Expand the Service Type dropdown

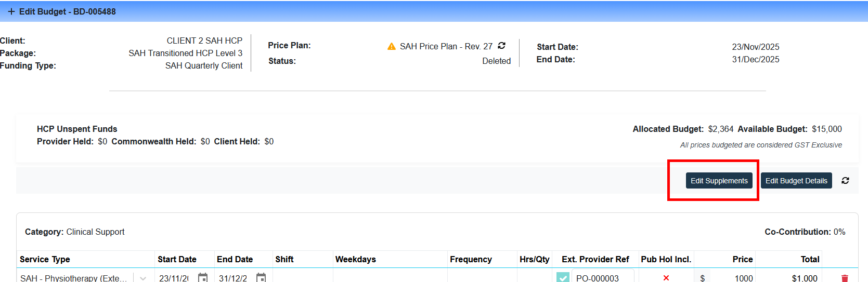[143, 278]
